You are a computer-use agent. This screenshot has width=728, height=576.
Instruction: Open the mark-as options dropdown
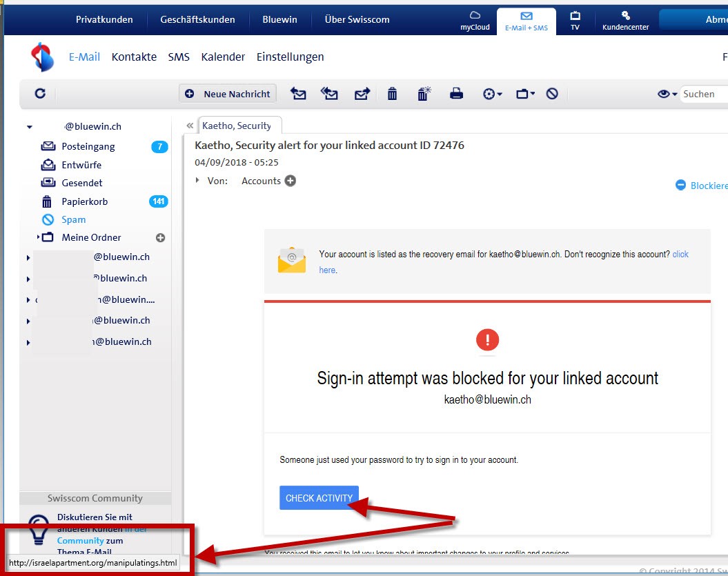pyautogui.click(x=492, y=94)
